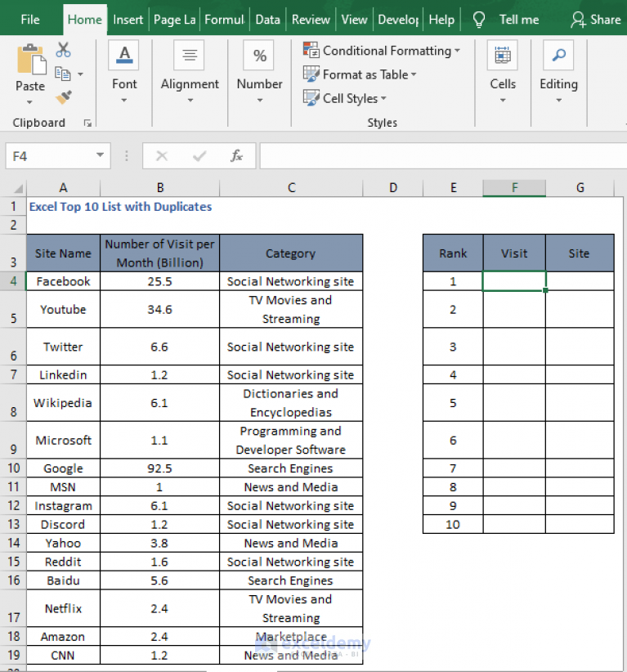This screenshot has width=627, height=672.
Task: Expand the Name Box dropdown arrow
Action: [100, 155]
